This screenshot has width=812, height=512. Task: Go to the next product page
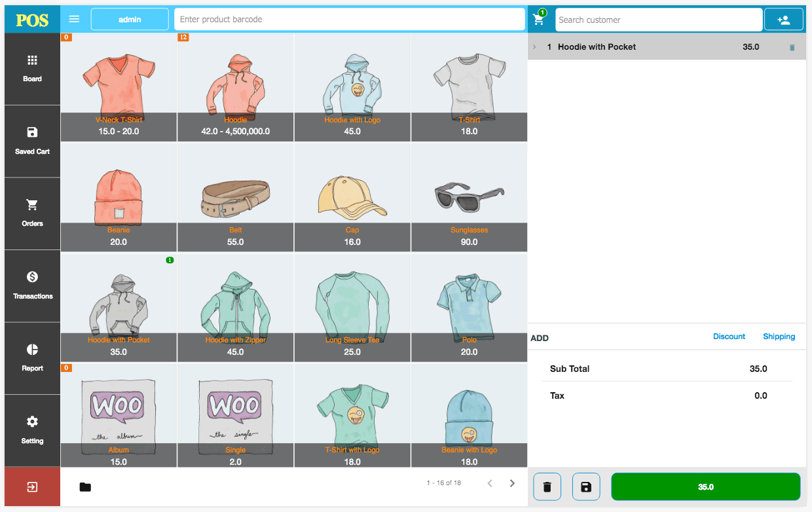(512, 483)
